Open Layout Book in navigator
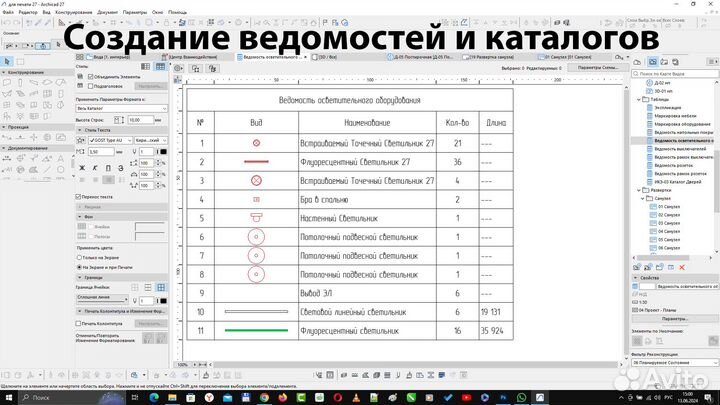The height and width of the screenshot is (405, 720). pyautogui.click(x=664, y=62)
